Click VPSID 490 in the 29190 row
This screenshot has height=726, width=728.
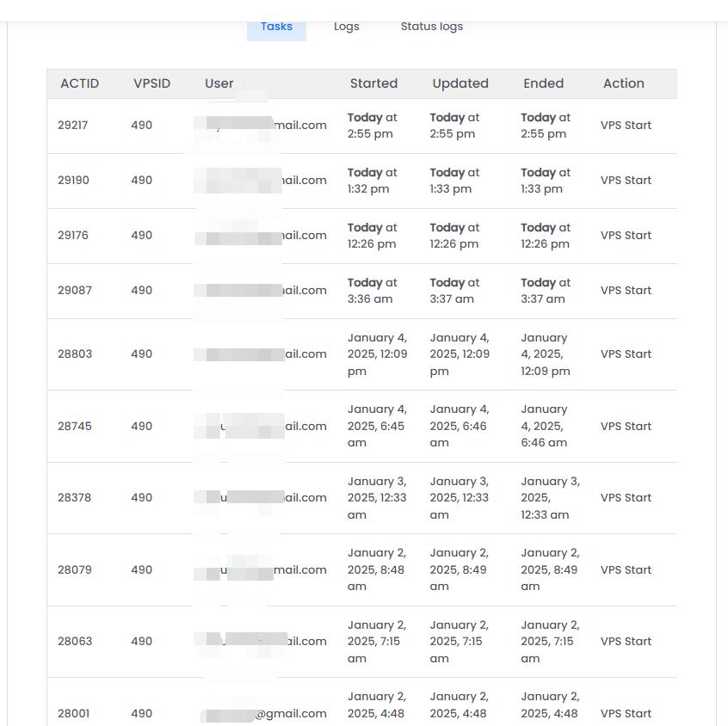[x=142, y=180]
